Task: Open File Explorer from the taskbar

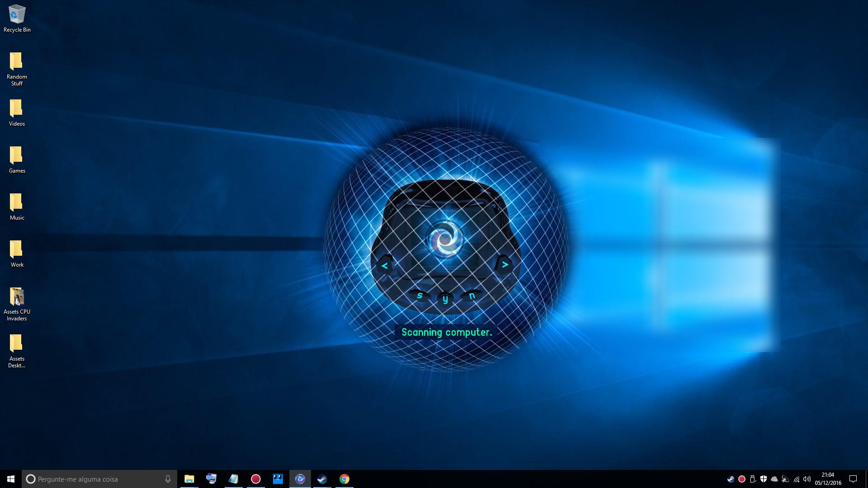Action: (x=189, y=479)
